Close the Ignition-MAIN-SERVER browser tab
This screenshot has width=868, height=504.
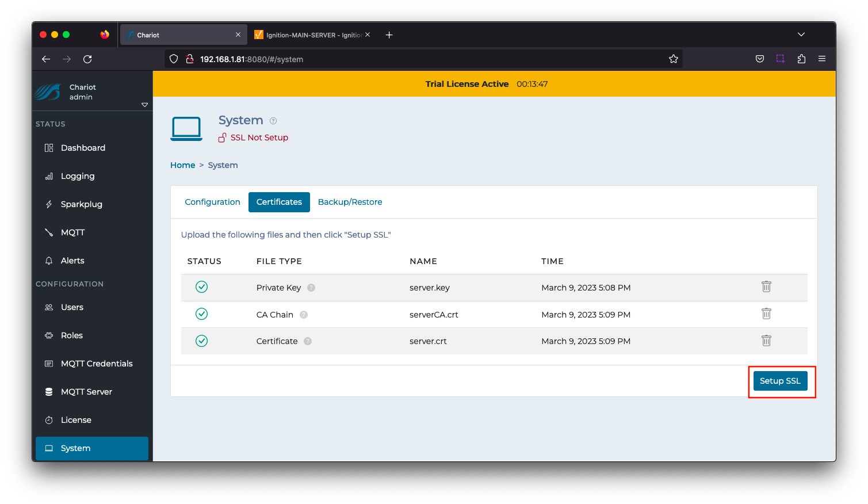(x=368, y=35)
